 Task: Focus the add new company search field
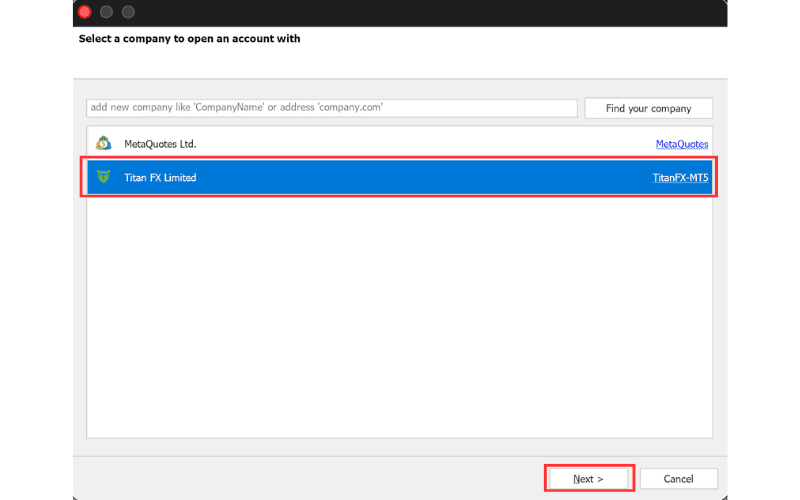pyautogui.click(x=332, y=108)
